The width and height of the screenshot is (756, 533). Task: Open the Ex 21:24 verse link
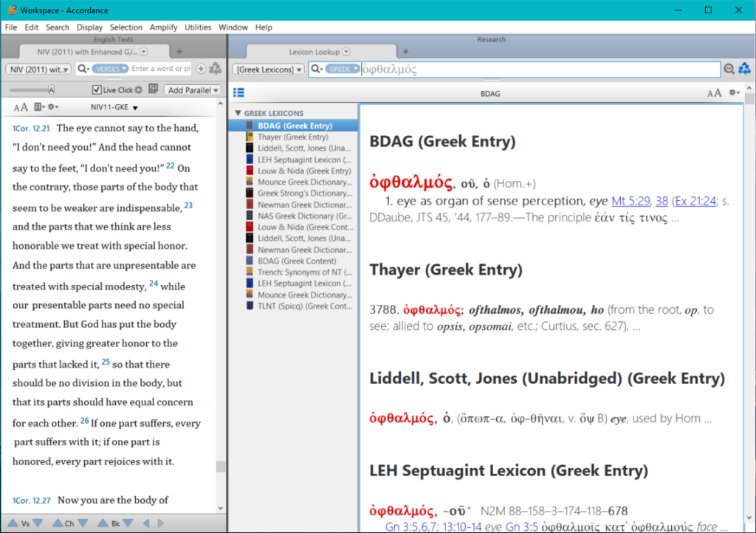click(x=695, y=201)
